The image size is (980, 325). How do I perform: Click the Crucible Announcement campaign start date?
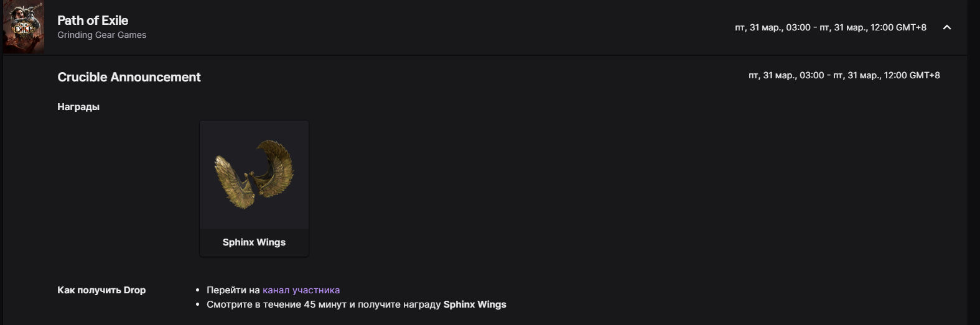tap(786, 75)
